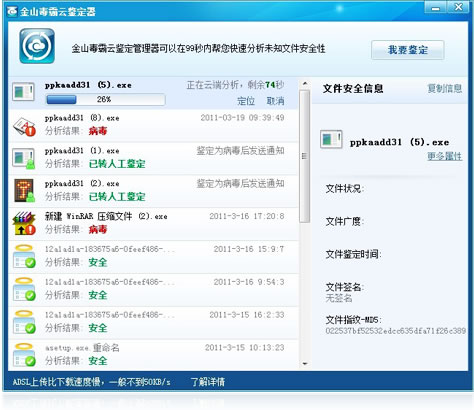474x410 pixels.
Task: Click the icon of ppkaadd31 (2).exe row
Action: click(24, 191)
